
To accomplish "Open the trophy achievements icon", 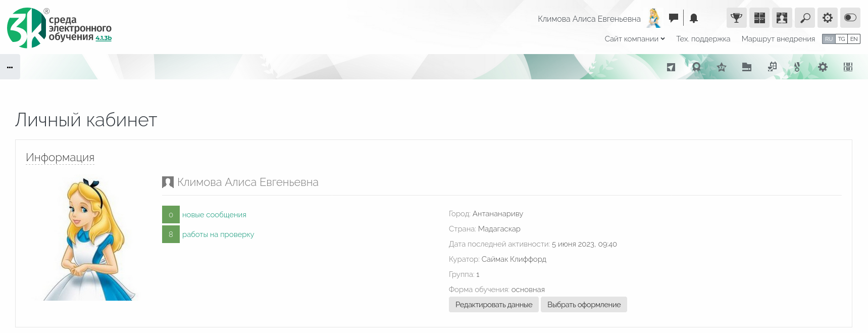I will tap(736, 18).
